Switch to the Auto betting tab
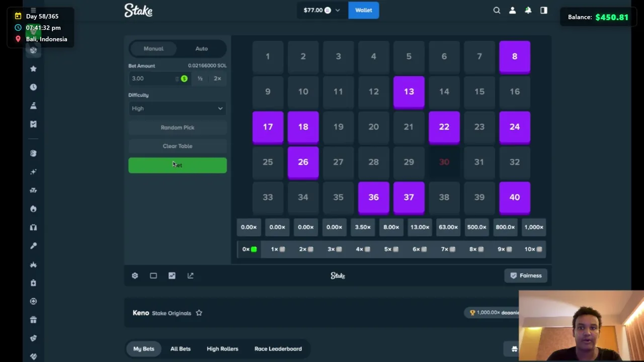This screenshot has height=362, width=644. coord(201,49)
